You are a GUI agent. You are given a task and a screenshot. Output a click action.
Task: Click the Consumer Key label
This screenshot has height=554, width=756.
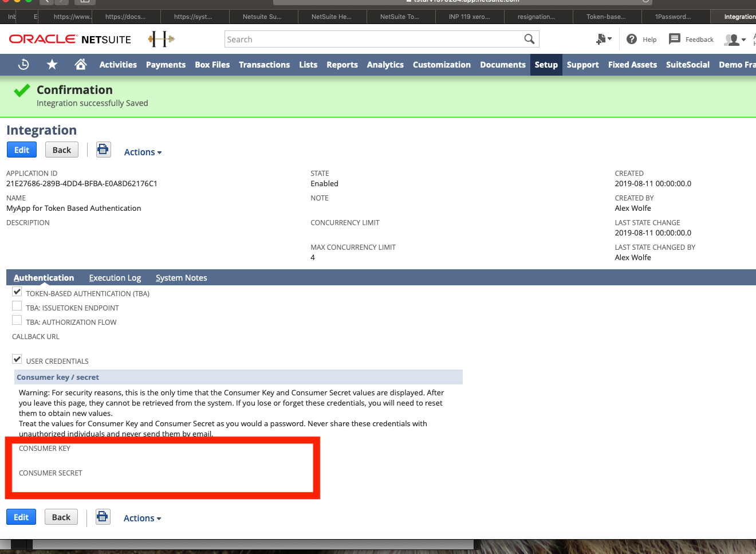(x=45, y=449)
